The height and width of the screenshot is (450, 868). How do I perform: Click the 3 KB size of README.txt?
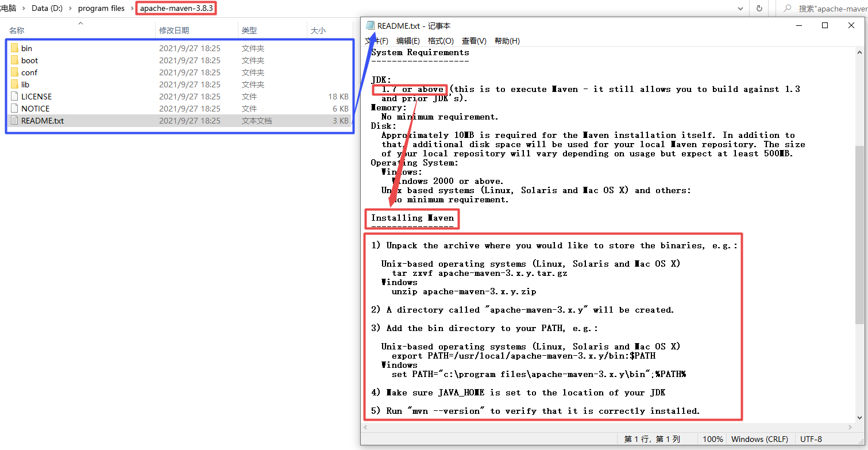341,121
